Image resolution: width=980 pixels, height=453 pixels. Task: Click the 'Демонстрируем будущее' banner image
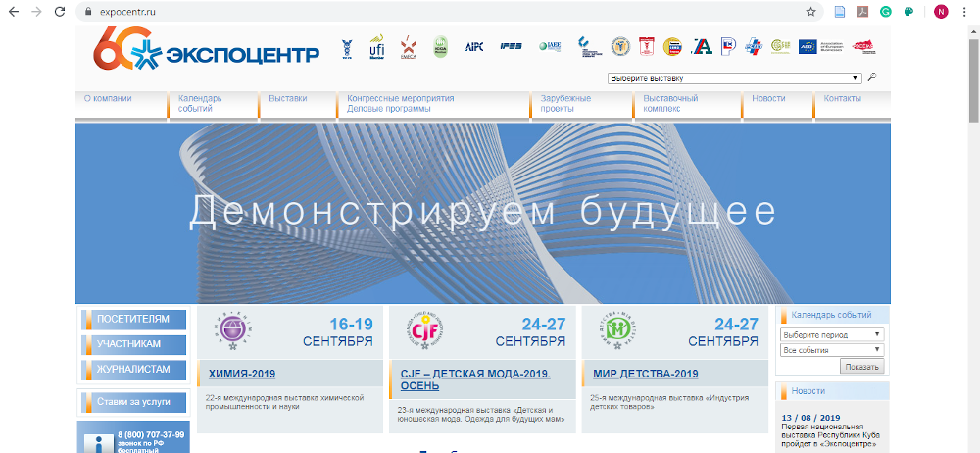483,213
